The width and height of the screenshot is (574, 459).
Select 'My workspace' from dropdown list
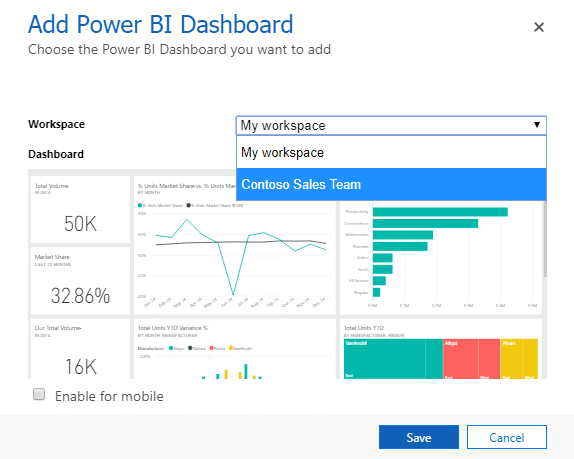pos(391,152)
